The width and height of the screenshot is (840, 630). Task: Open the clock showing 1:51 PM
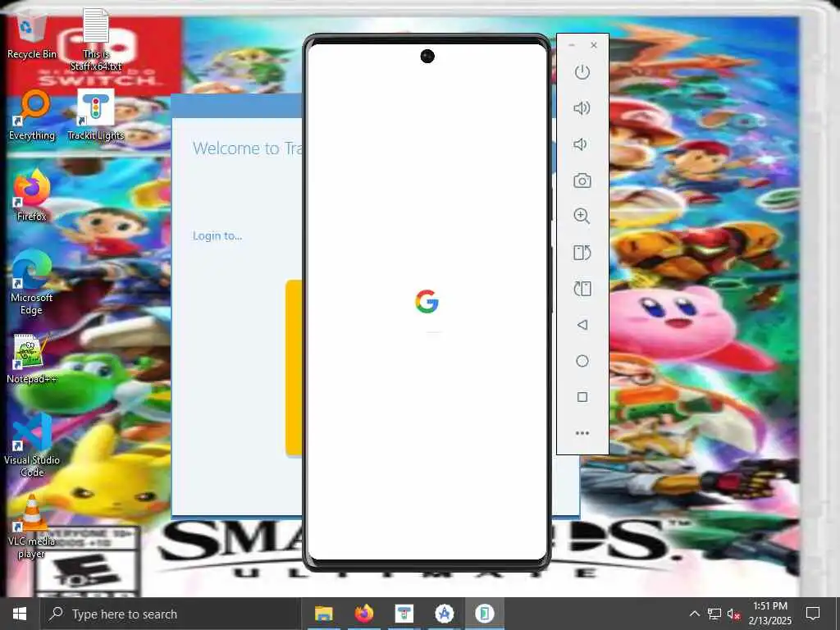(x=769, y=614)
